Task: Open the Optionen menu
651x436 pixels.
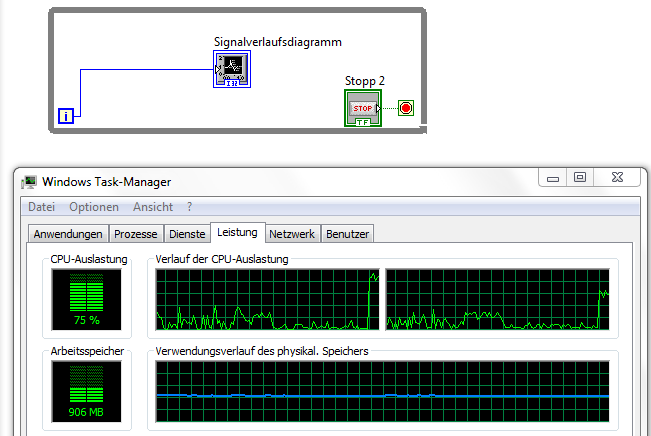Action: point(94,207)
